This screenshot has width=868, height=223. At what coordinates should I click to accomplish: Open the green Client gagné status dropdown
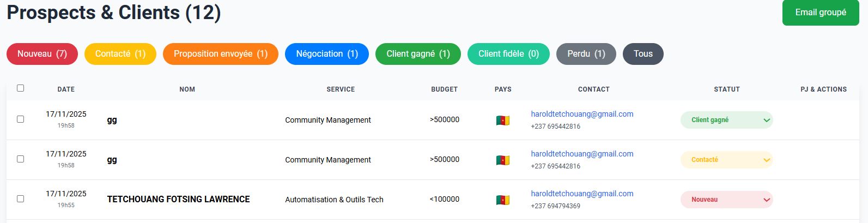pos(726,120)
